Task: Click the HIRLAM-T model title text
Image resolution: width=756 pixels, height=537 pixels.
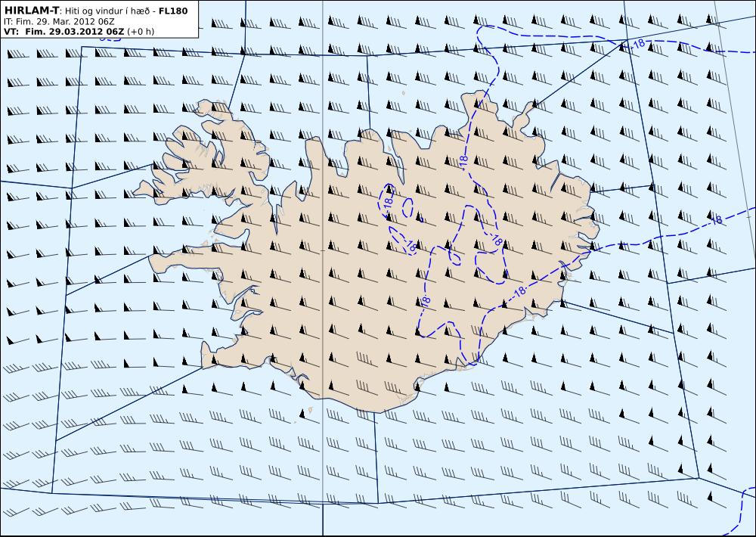Action: [31, 10]
